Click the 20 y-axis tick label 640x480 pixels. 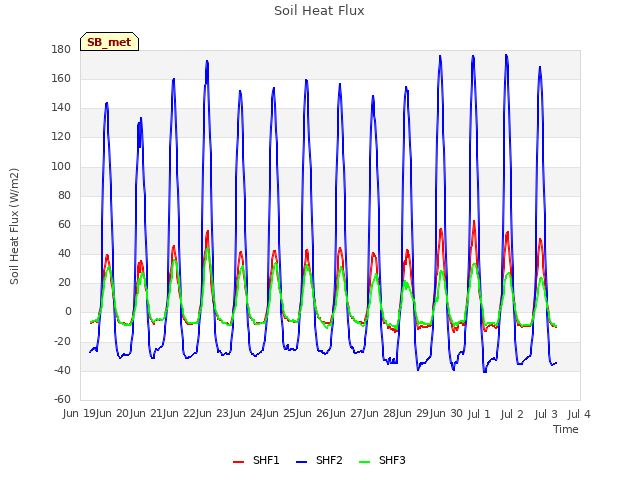pos(64,282)
